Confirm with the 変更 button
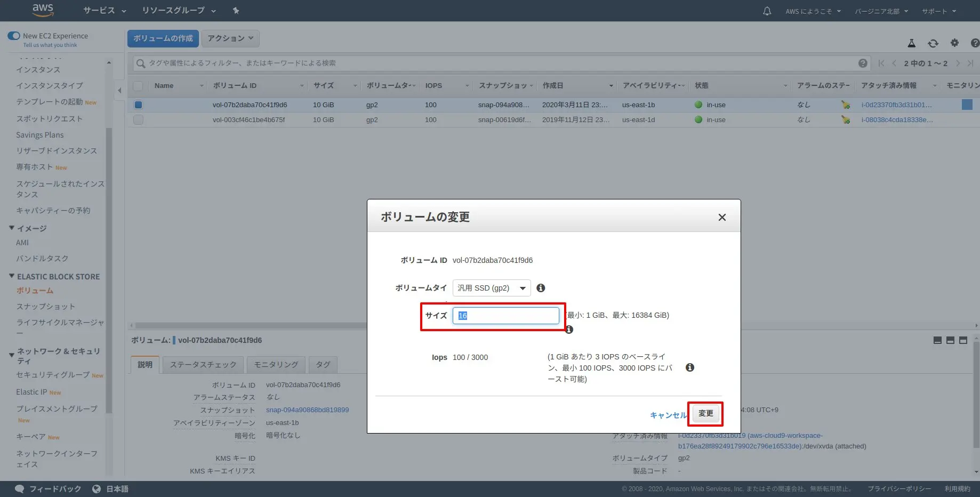The image size is (980, 497). [x=705, y=413]
